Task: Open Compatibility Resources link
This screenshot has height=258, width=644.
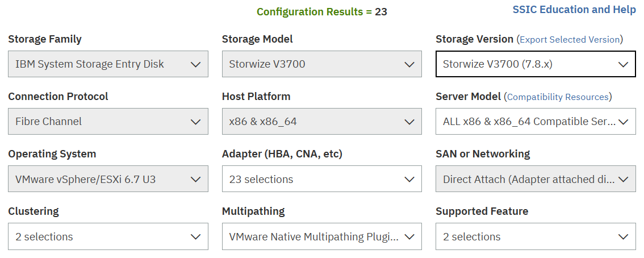Action: [558, 97]
